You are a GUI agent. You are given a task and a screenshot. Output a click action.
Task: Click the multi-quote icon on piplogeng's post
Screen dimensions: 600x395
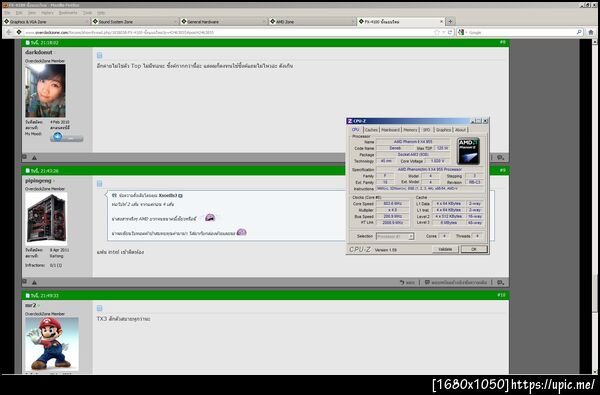[501, 282]
